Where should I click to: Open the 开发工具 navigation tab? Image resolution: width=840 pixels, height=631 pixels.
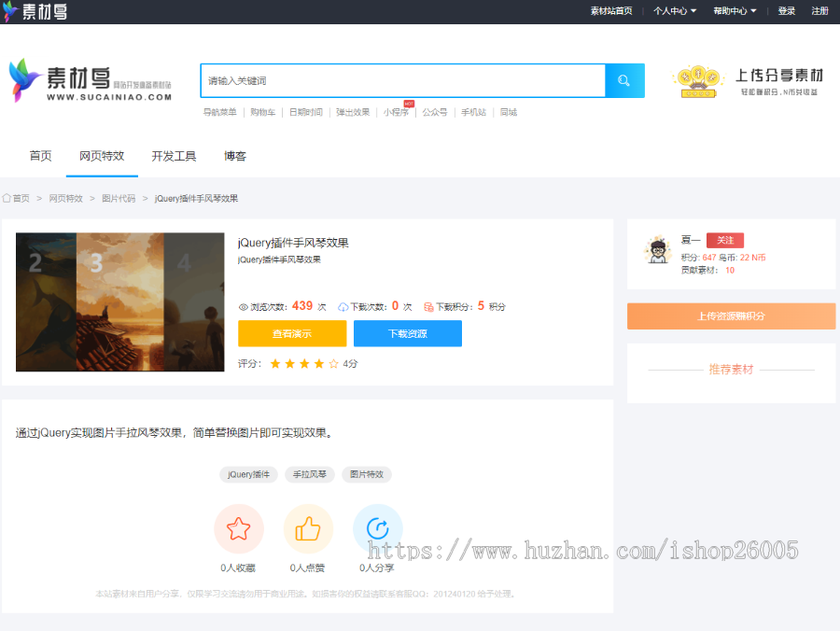pyautogui.click(x=175, y=156)
